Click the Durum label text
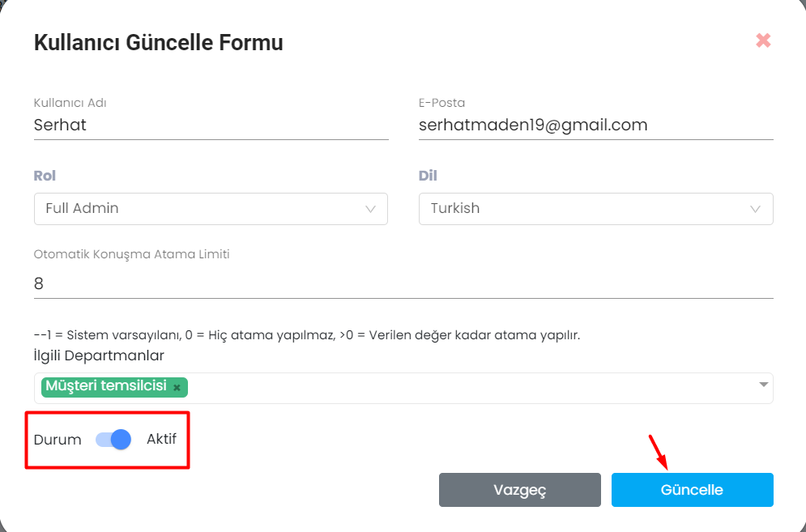 [58, 440]
